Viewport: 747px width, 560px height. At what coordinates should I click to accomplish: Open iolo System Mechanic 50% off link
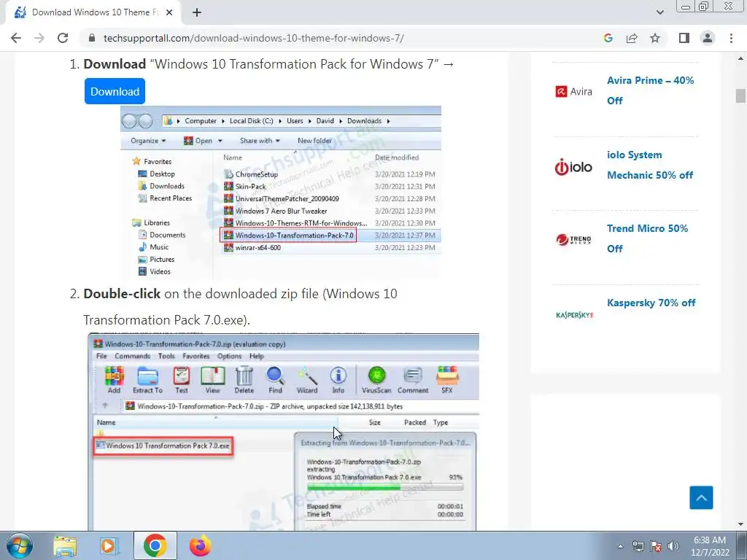point(650,165)
